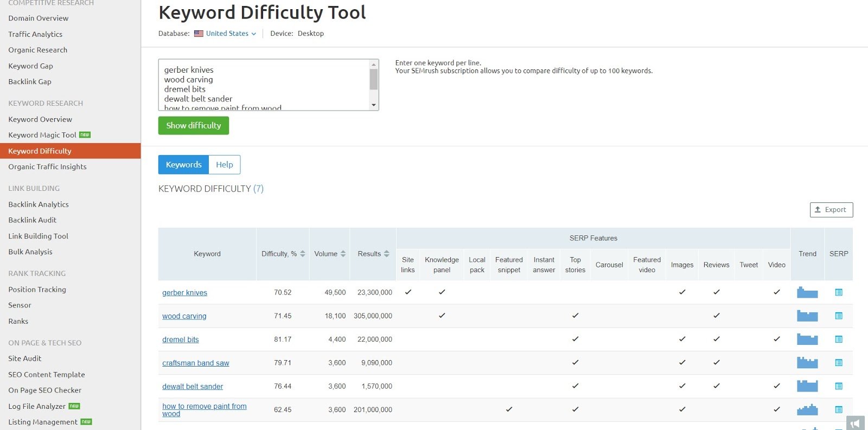Viewport: 868px width, 430px height.
Task: Open SERP snapshot icon for dewalt belt sander
Action: (x=839, y=386)
